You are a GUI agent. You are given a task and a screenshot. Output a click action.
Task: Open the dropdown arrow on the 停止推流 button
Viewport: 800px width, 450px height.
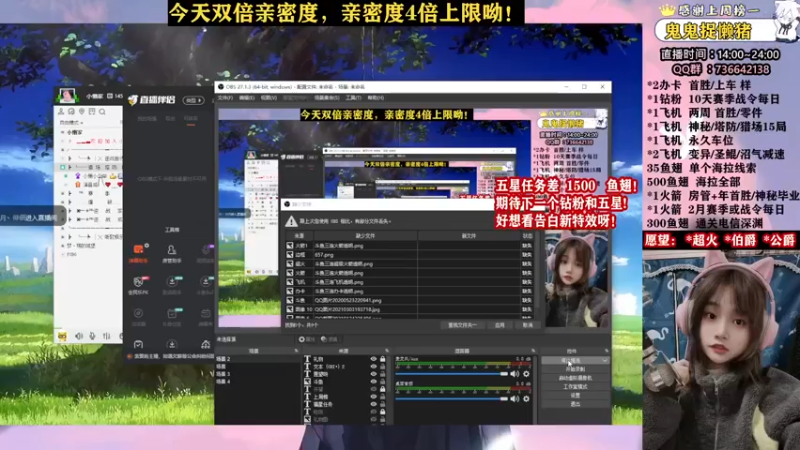[605, 360]
